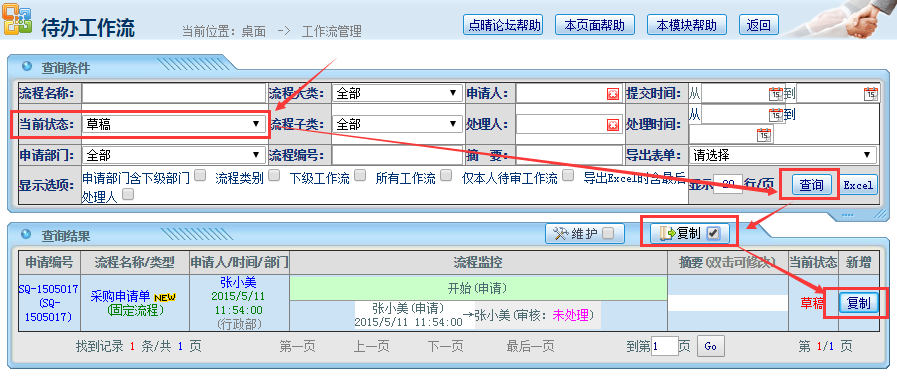Expand the 申请部门 dropdown

pyautogui.click(x=174, y=155)
